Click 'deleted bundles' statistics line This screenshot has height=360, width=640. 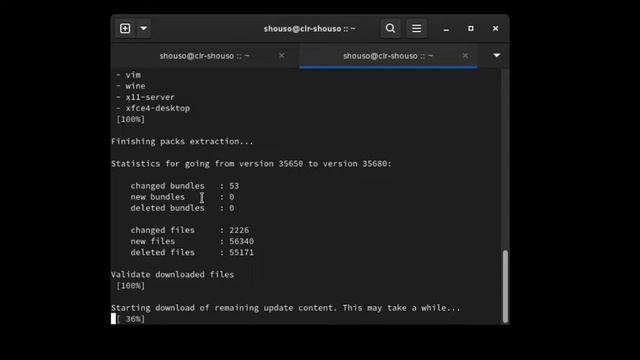pos(182,208)
